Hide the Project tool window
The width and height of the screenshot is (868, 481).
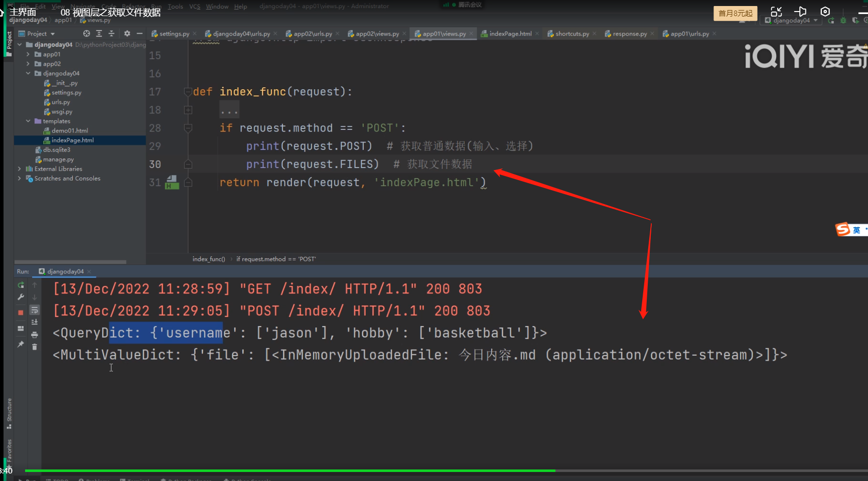pyautogui.click(x=139, y=34)
